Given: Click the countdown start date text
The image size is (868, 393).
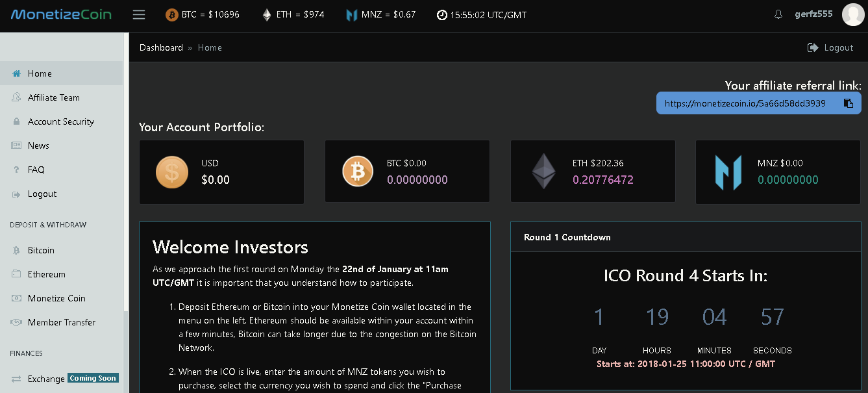Looking at the screenshot, I should (x=686, y=364).
